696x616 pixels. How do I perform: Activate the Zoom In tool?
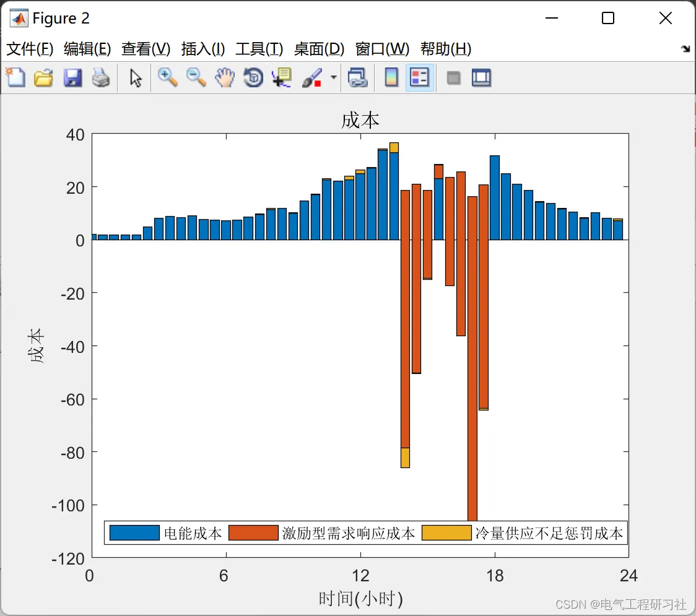point(168,77)
